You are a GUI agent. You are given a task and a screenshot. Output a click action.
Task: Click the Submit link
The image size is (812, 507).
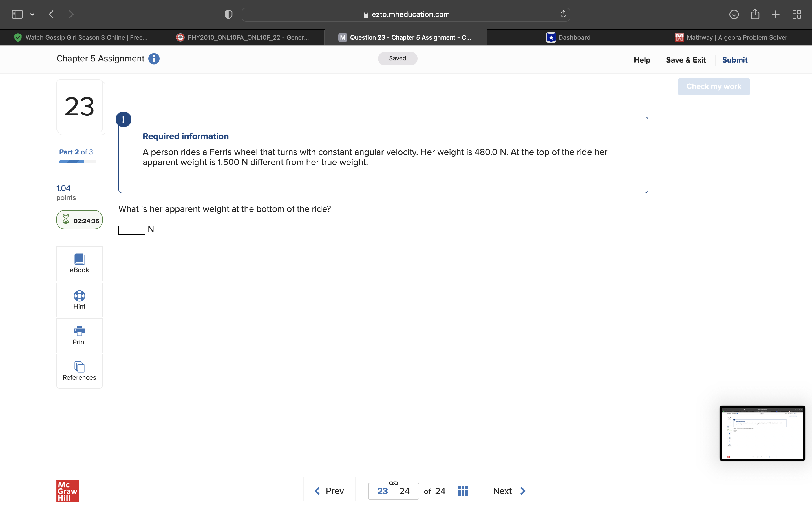734,60
